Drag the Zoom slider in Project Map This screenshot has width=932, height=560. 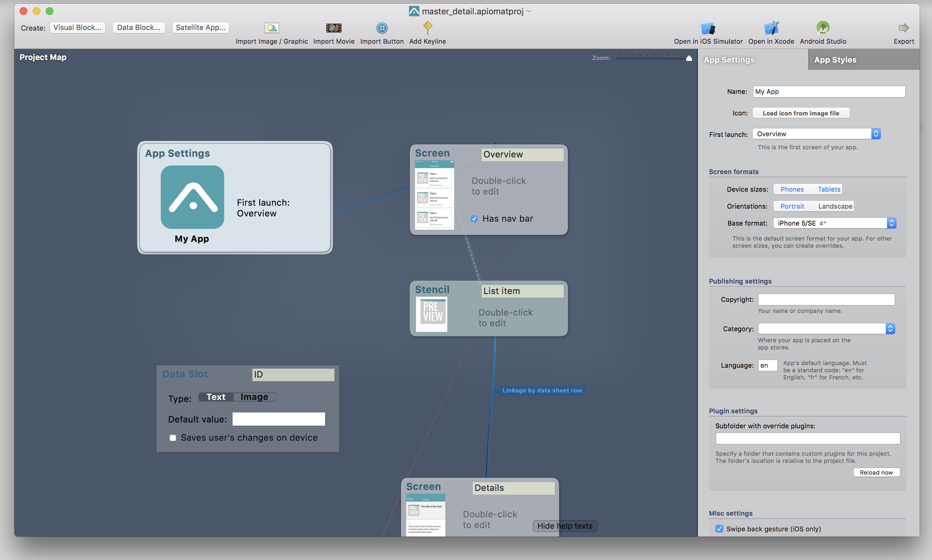689,59
